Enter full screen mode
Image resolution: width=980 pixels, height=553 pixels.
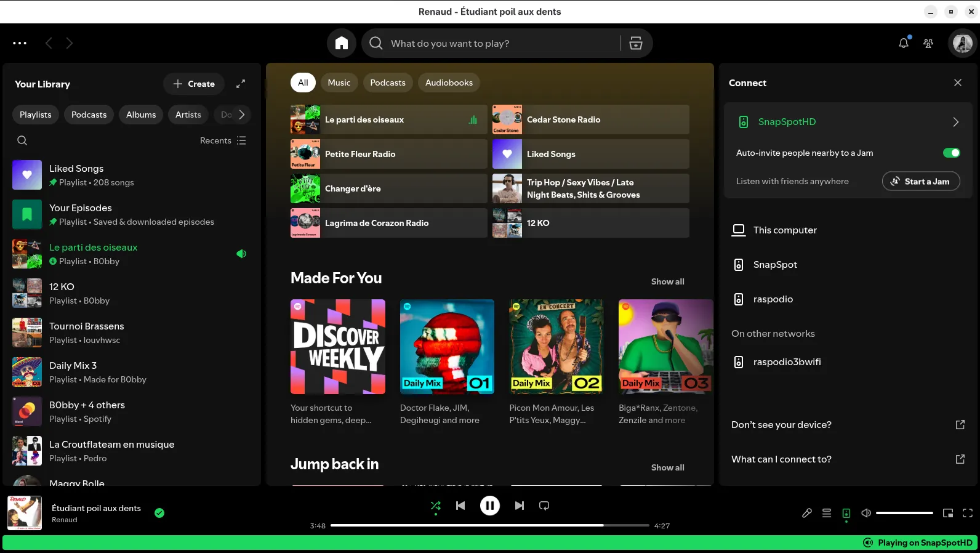point(968,513)
